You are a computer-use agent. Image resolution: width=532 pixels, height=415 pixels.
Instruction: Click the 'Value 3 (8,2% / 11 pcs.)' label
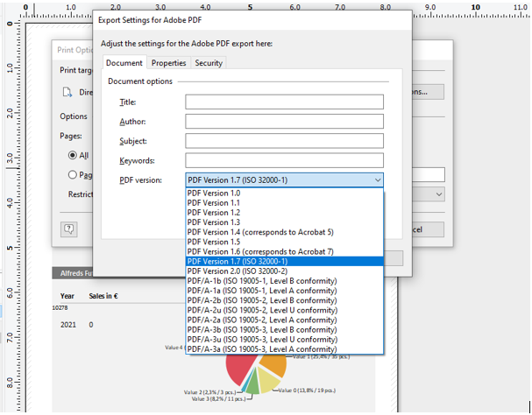coord(218,398)
